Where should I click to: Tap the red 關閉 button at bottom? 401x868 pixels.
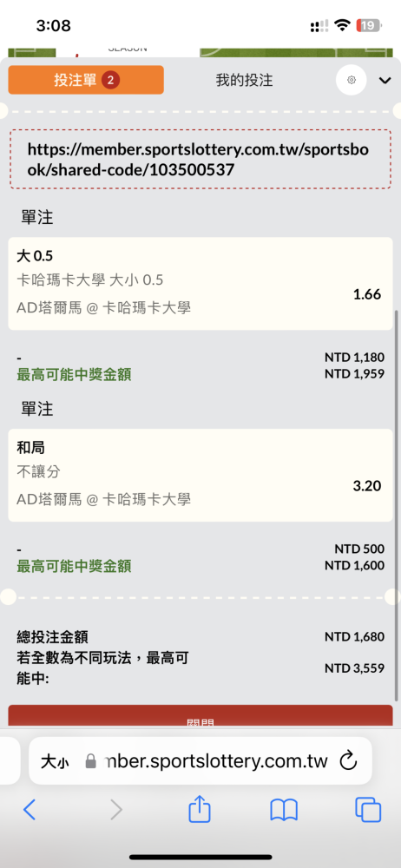pos(200,718)
